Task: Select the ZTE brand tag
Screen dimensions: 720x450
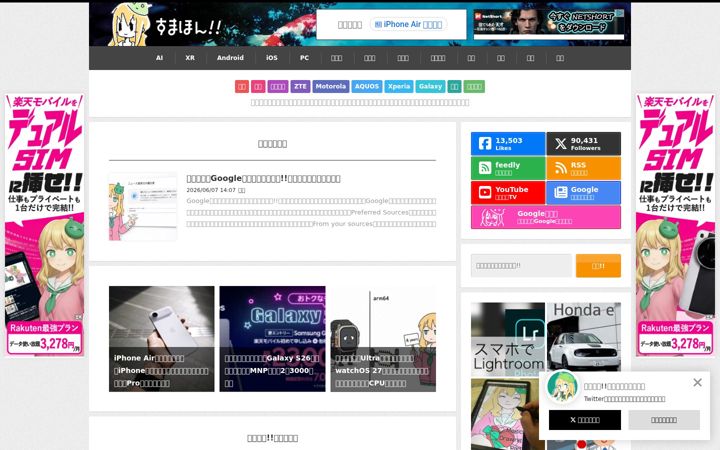Action: (300, 86)
